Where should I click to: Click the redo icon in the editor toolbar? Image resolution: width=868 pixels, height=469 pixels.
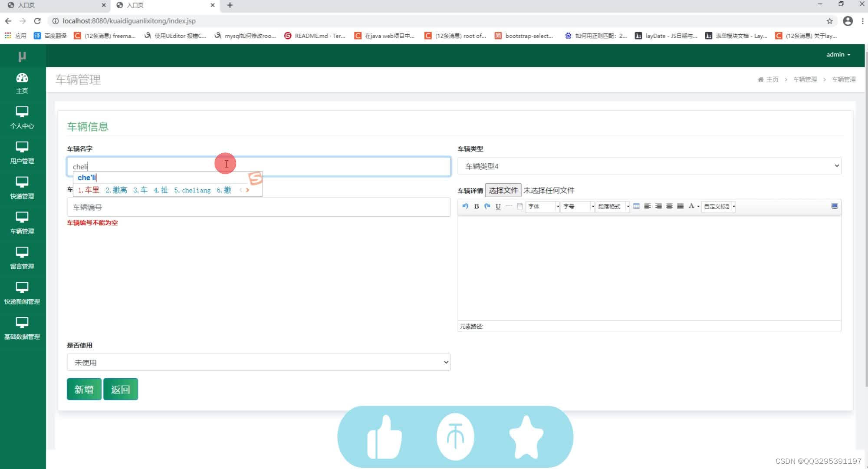coord(487,206)
